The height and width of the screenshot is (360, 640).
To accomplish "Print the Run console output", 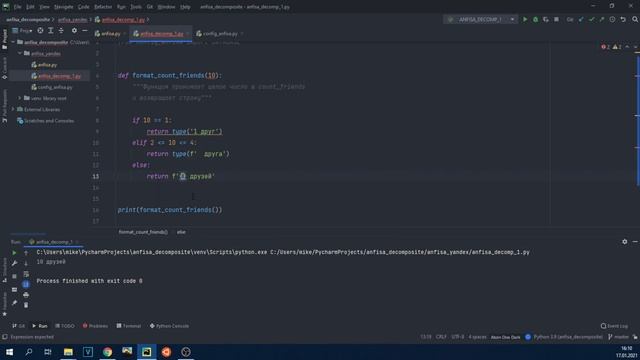I will coord(26,295).
